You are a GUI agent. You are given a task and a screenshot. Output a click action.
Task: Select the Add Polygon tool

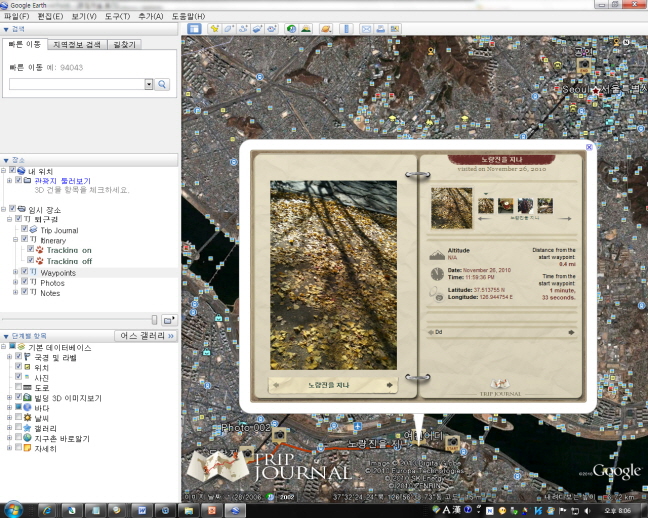tap(229, 29)
